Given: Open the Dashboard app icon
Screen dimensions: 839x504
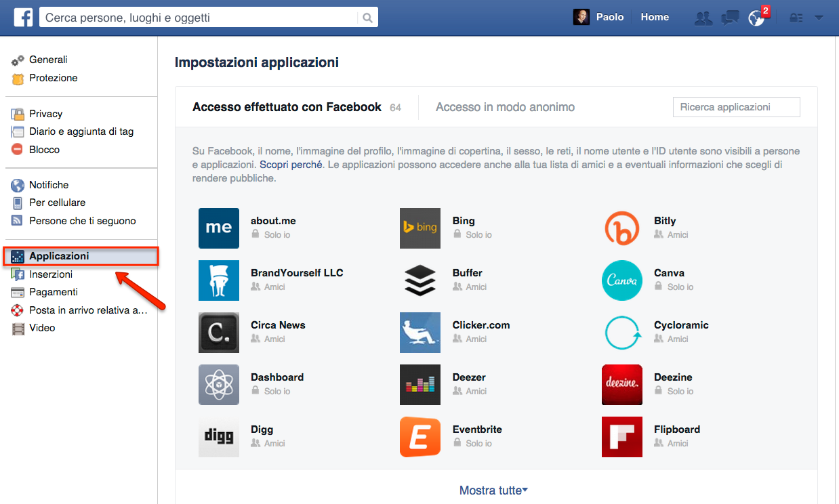Looking at the screenshot, I should point(219,385).
